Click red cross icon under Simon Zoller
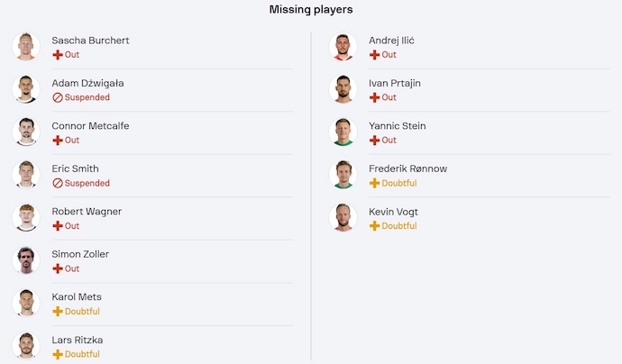Viewport: 622px width, 364px height. (x=57, y=268)
